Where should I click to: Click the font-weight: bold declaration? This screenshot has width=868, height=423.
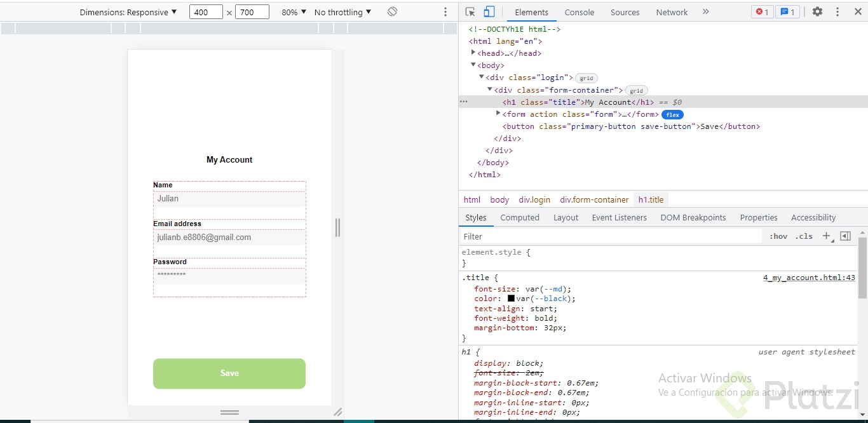[x=515, y=318]
